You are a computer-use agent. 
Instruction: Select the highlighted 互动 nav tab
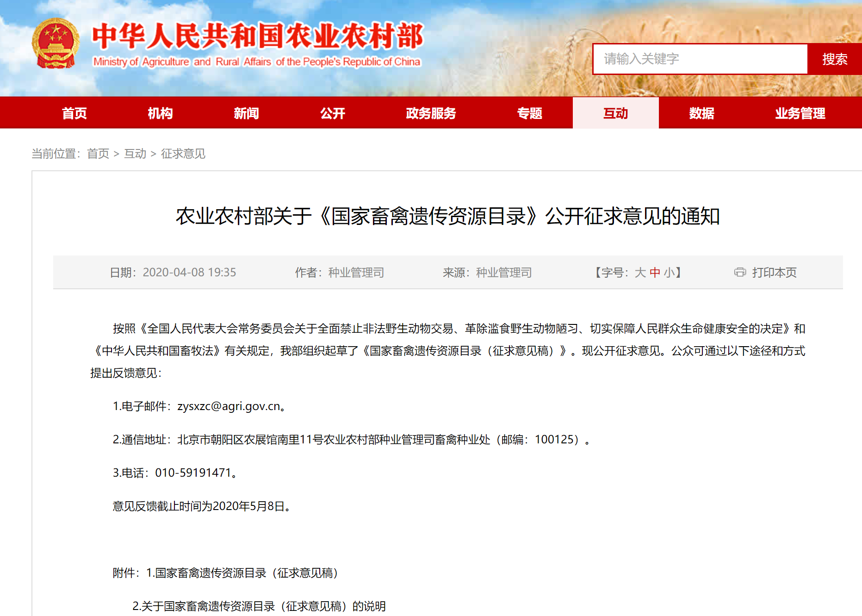point(615,113)
